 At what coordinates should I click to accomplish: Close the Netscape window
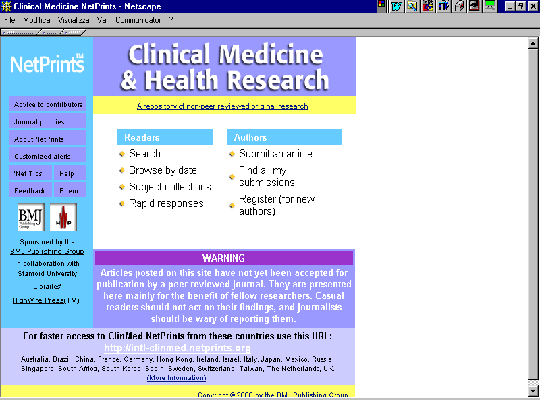coord(533,6)
